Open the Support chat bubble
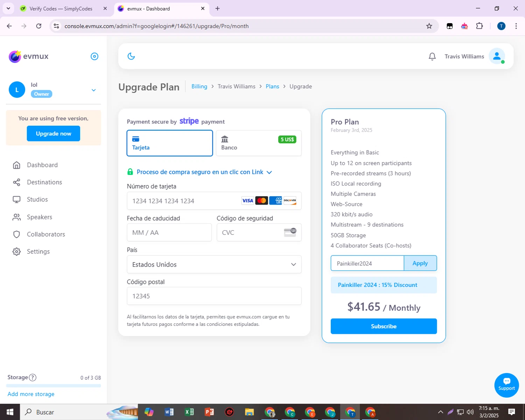 (x=506, y=385)
